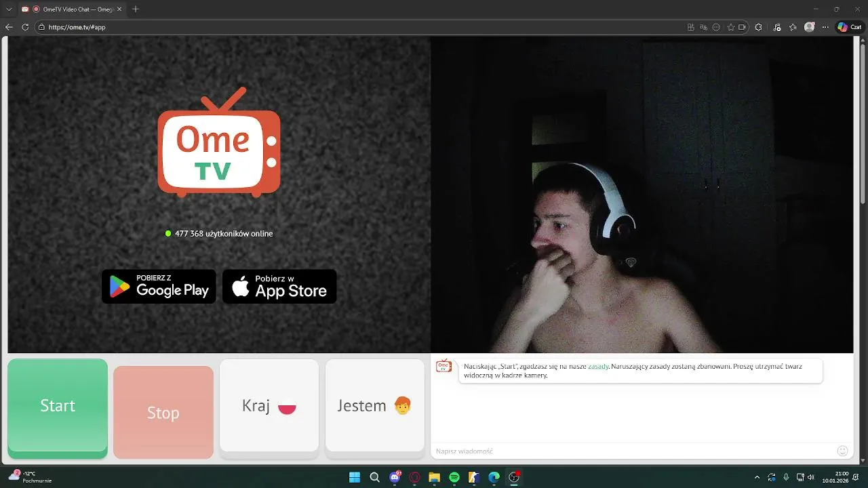The width and height of the screenshot is (868, 488).
Task: Close the OmeTV Video Chat tab
Action: coord(119,9)
